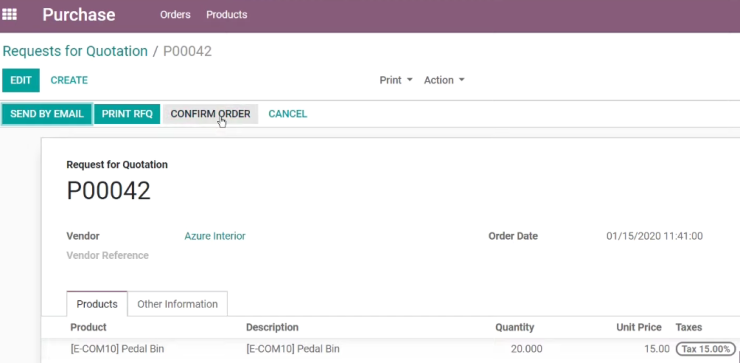The width and height of the screenshot is (740, 363).
Task: Click the Order Date label
Action: (513, 236)
